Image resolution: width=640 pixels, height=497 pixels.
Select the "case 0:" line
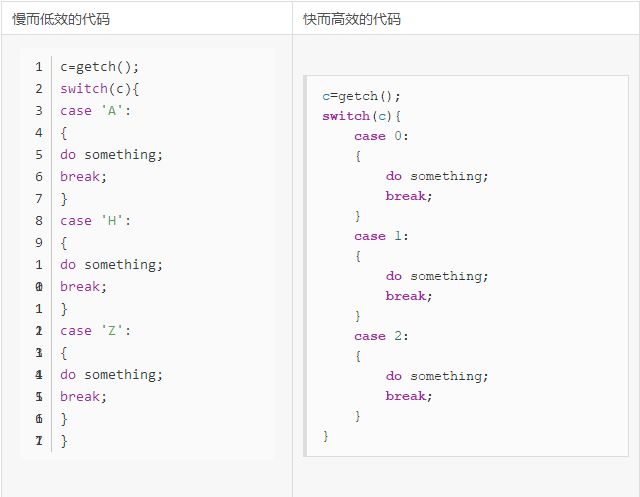[x=381, y=136]
